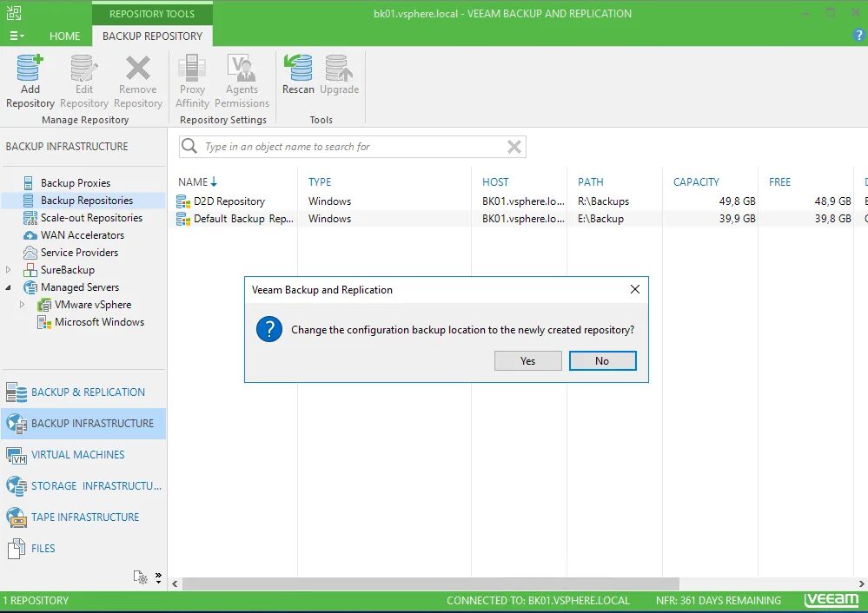The height and width of the screenshot is (613, 868).
Task: Open the help question mark icon
Action: 858,36
